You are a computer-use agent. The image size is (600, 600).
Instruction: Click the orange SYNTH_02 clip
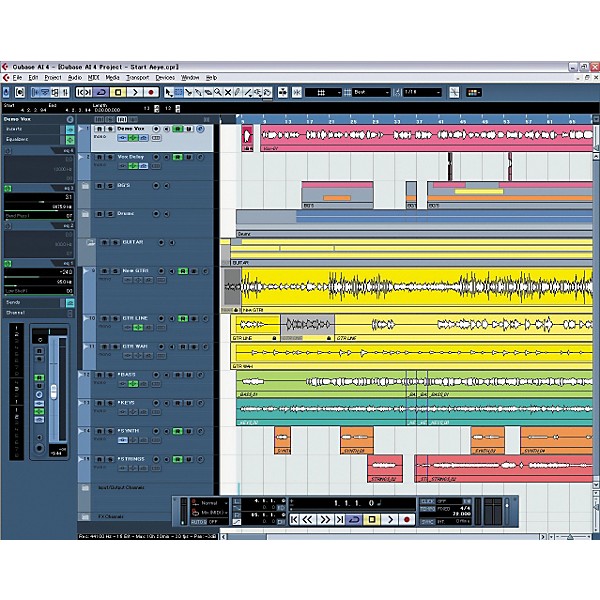(357, 440)
